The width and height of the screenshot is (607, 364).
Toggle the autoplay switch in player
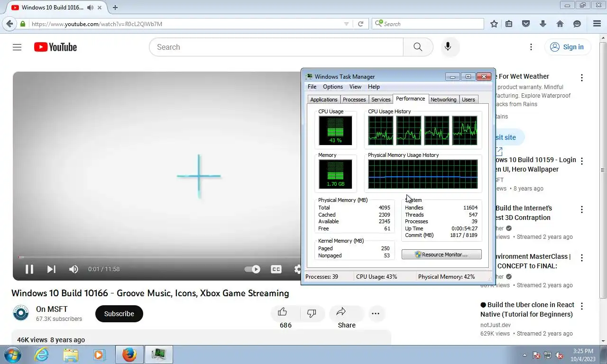point(252,269)
